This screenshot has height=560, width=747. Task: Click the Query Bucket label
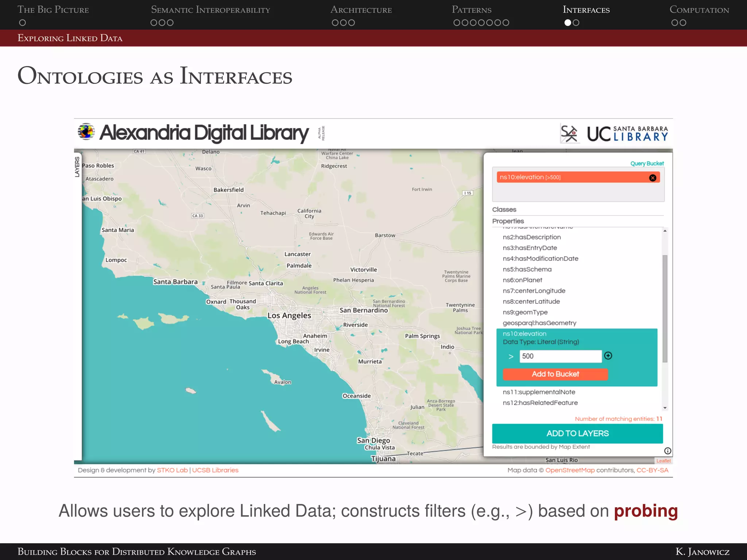[647, 164]
